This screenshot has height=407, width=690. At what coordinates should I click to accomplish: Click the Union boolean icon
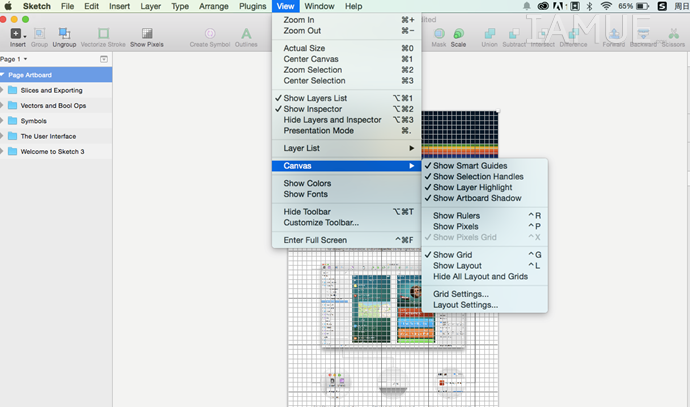[x=489, y=33]
